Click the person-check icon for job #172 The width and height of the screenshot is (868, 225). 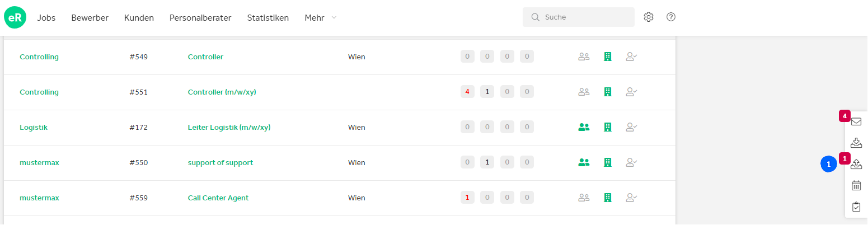pos(631,127)
